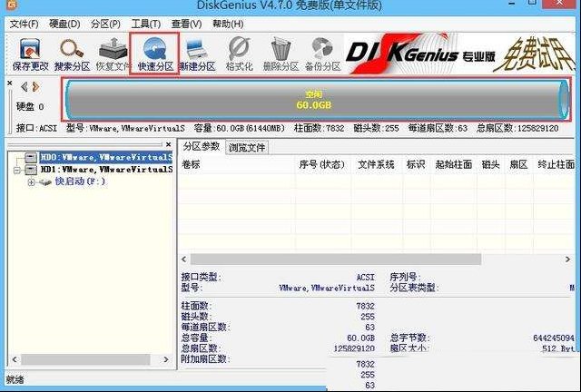Click the 扇区 column header
Screen dimensions: 581x392
coord(518,164)
